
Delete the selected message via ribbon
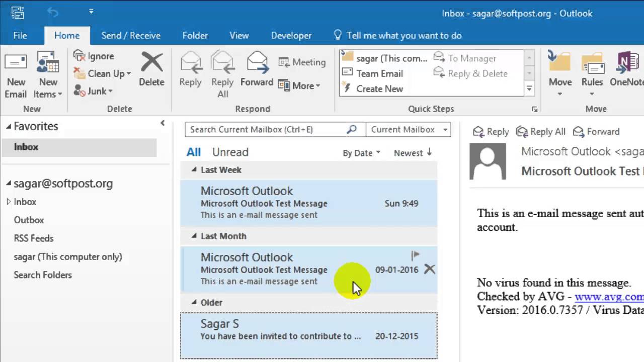(151, 69)
